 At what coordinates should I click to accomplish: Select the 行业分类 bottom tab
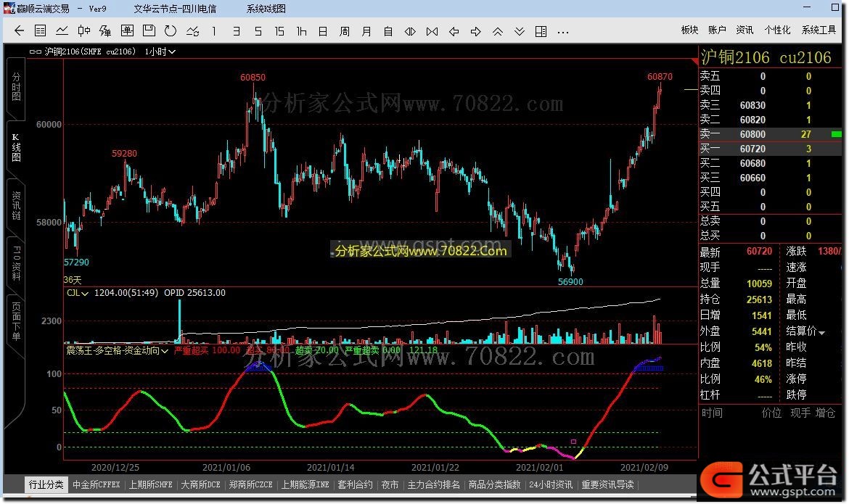click(46, 484)
